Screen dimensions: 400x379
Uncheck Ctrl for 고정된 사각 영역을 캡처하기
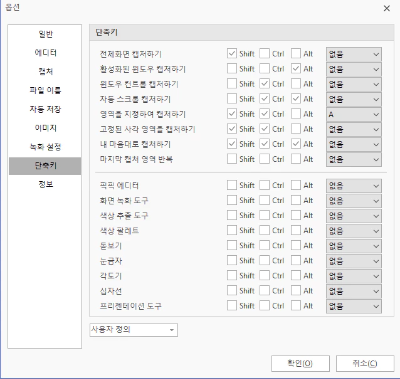pos(264,129)
